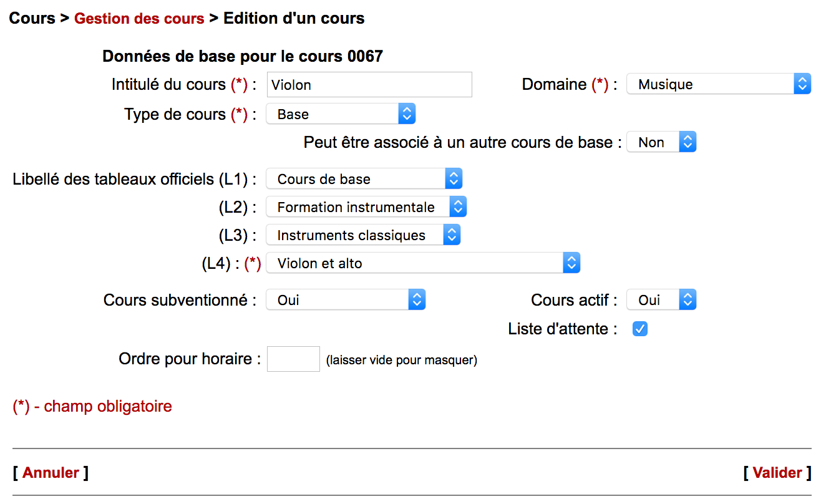This screenshot has height=504, width=826.
Task: Open the L4 Violon et alto dropdown
Action: coord(422,263)
